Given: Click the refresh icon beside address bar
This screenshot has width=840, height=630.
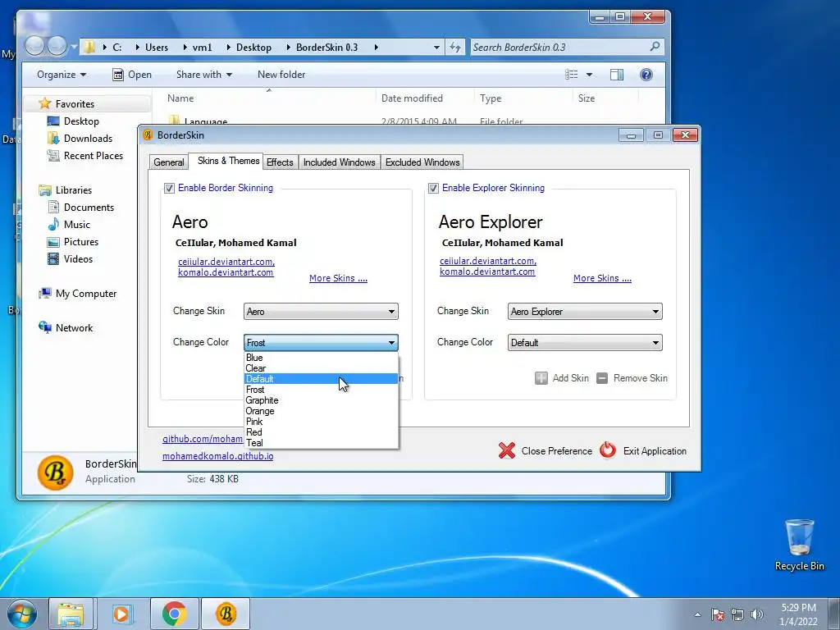Looking at the screenshot, I should (454, 47).
